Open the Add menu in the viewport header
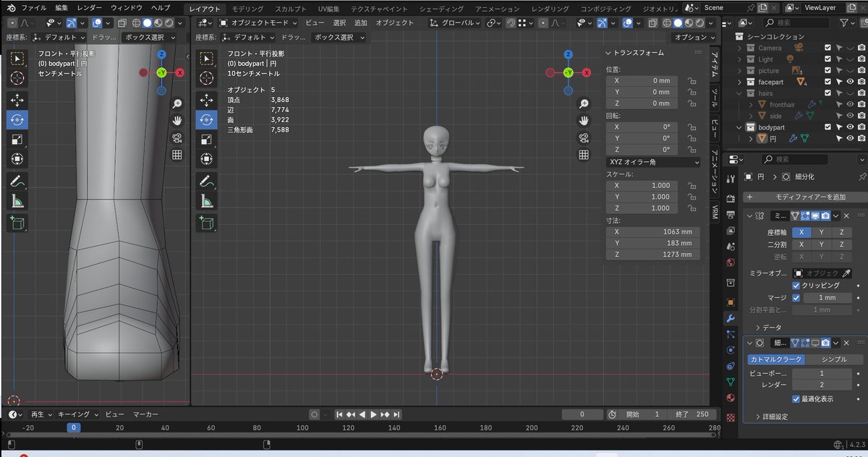The image size is (868, 457). [360, 22]
